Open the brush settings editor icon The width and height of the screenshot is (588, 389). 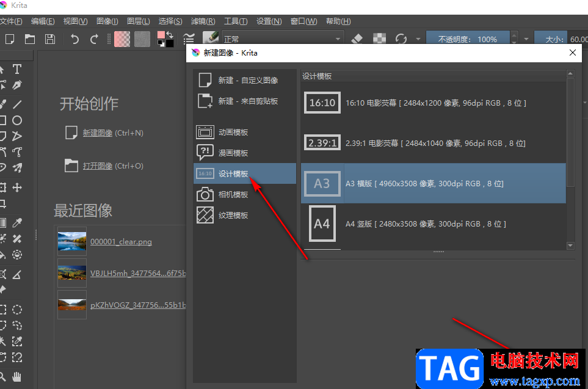(189, 38)
